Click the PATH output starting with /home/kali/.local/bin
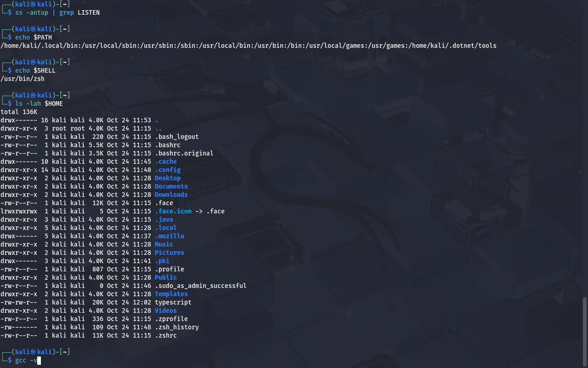The height and width of the screenshot is (368, 588). coord(248,46)
